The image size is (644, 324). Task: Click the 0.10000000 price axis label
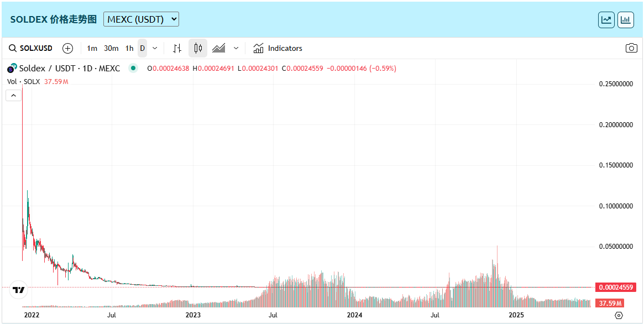616,206
